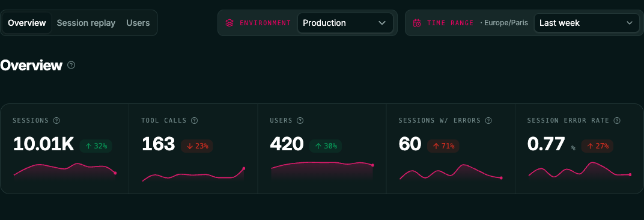
Task: Click the 27% badge on Session Error Rate
Action: [597, 146]
